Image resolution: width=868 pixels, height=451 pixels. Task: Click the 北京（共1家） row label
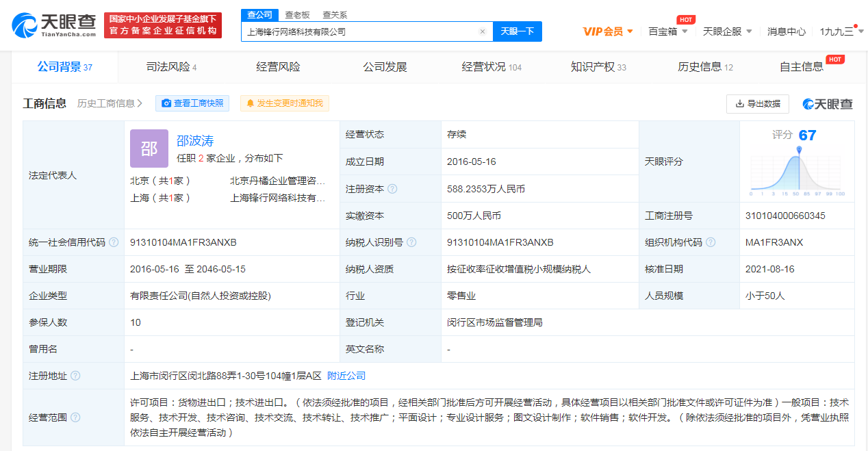tap(160, 181)
